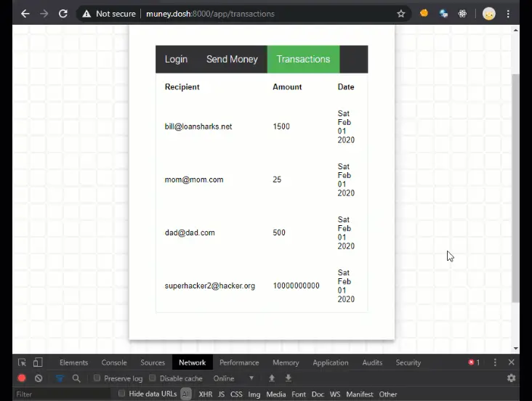532x401 pixels.
Task: Click the browser forward arrow
Action: [x=44, y=14]
